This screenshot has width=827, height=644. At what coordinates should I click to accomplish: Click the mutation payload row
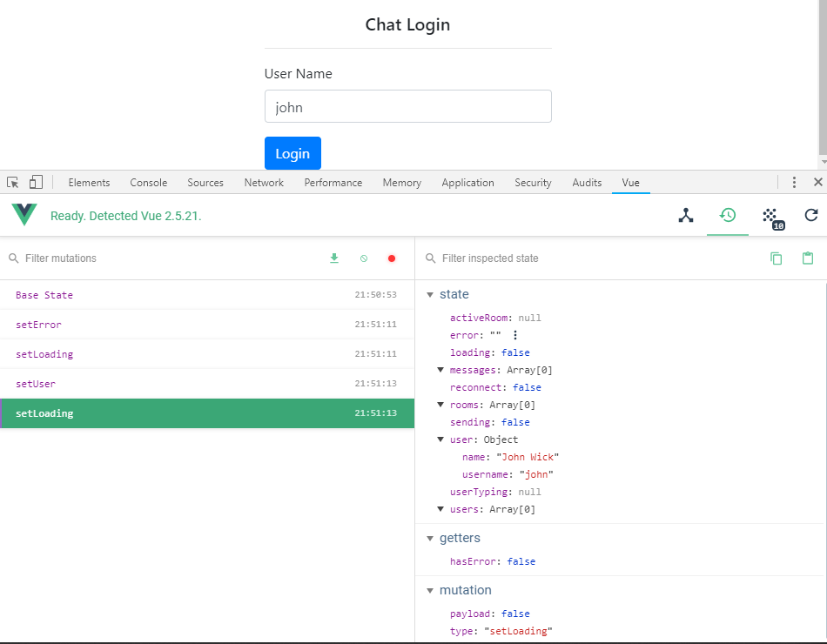(489, 614)
